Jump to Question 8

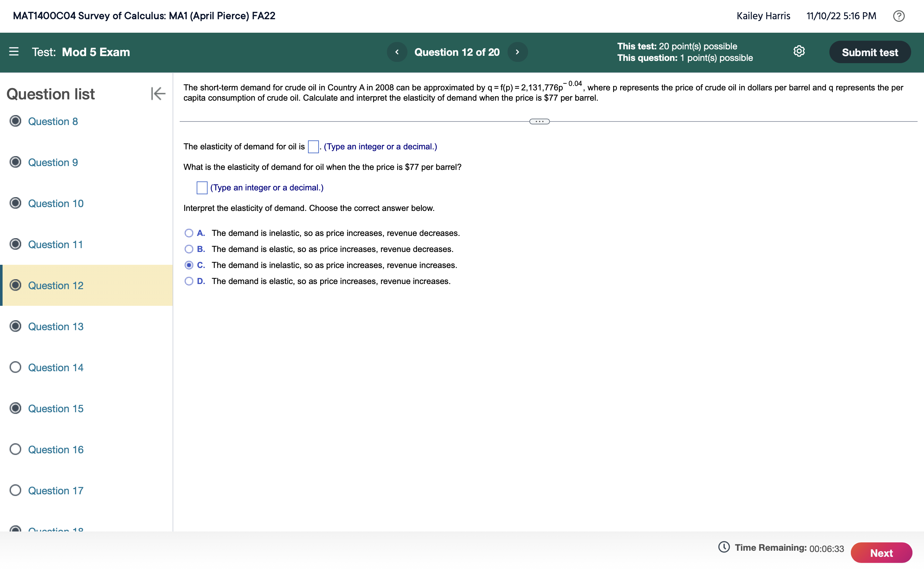click(53, 121)
